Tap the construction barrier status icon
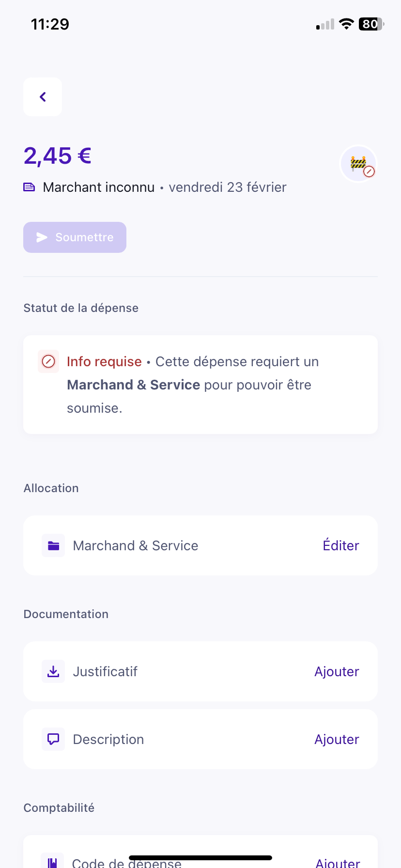 [x=358, y=164]
